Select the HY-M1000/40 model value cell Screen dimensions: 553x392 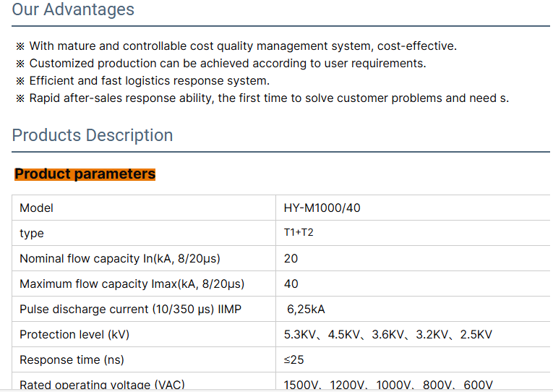pos(322,208)
